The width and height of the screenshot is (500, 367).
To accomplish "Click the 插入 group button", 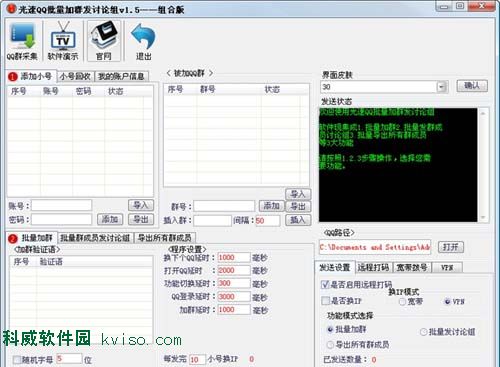I will (298, 220).
